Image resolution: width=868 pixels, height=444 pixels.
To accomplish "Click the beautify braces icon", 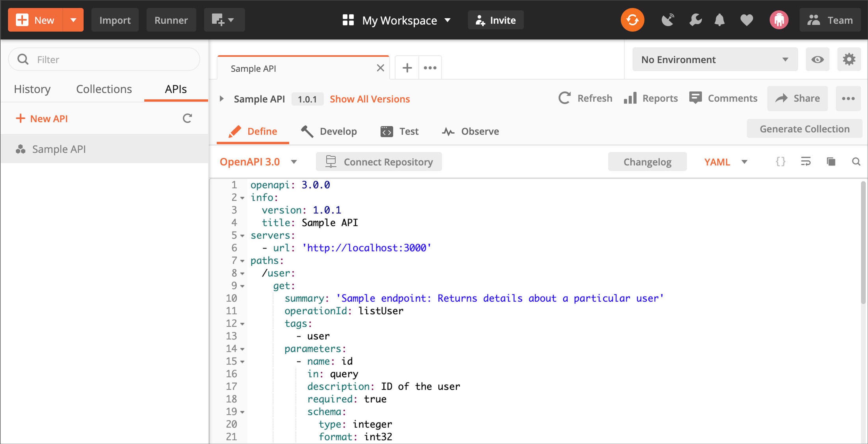I will click(780, 161).
